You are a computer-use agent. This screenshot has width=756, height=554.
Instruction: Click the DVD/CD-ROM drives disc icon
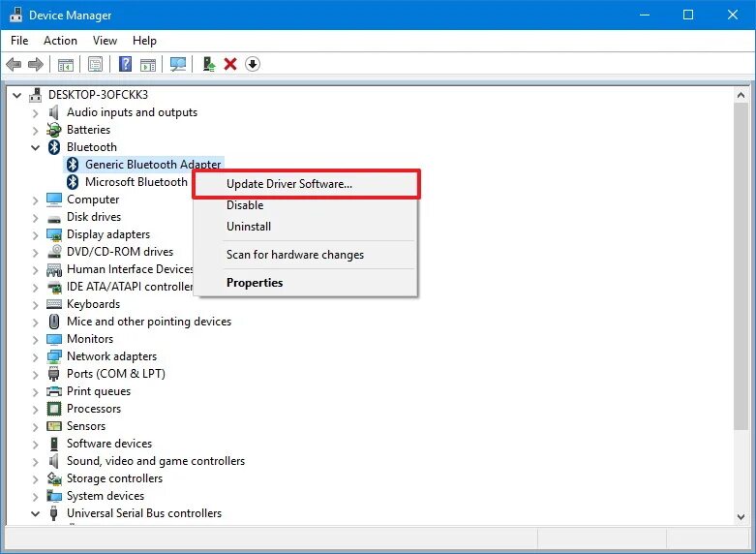[54, 252]
